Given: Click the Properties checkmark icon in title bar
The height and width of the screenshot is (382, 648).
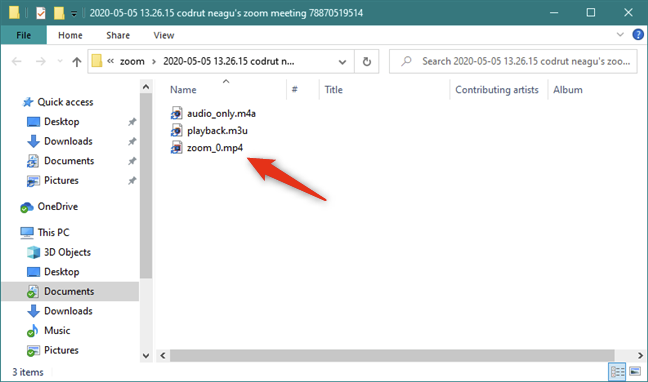Looking at the screenshot, I should coord(40,13).
